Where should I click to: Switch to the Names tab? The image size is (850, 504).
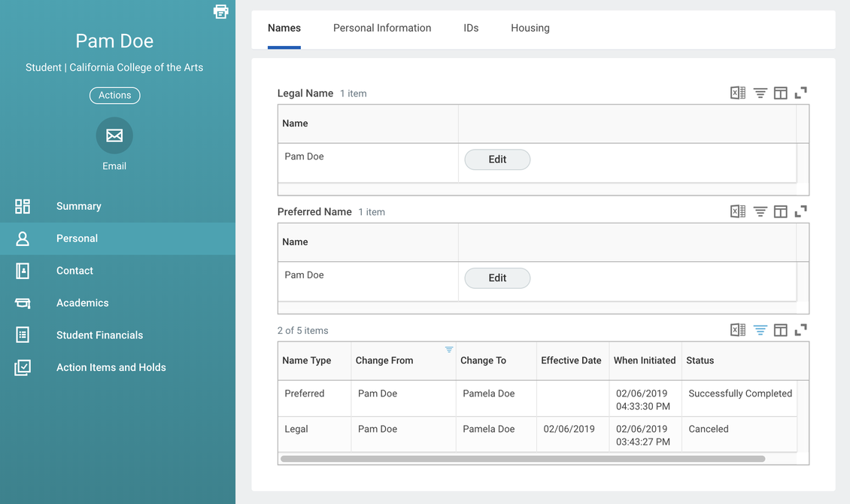pyautogui.click(x=284, y=28)
